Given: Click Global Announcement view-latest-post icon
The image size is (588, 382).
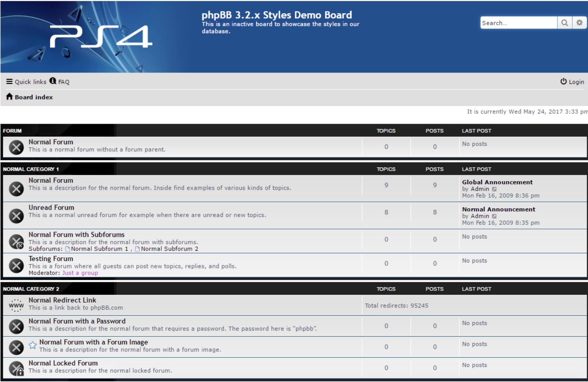Looking at the screenshot, I should point(494,189).
